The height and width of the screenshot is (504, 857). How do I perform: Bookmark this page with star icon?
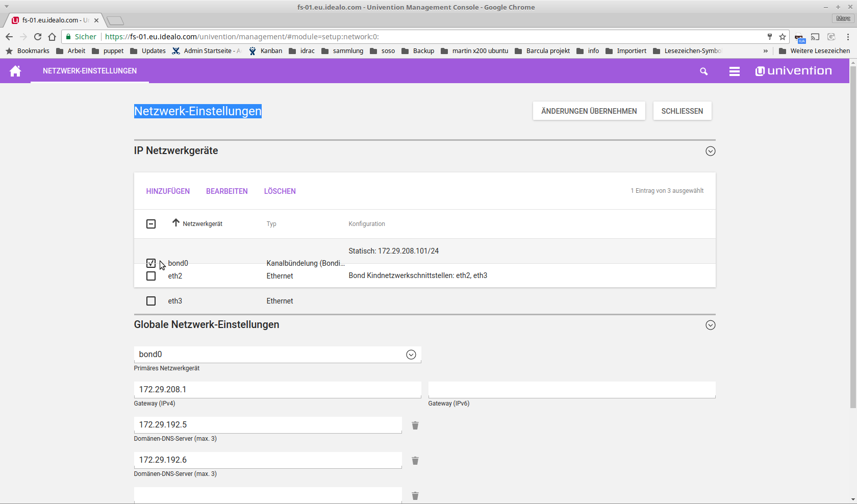tap(783, 37)
